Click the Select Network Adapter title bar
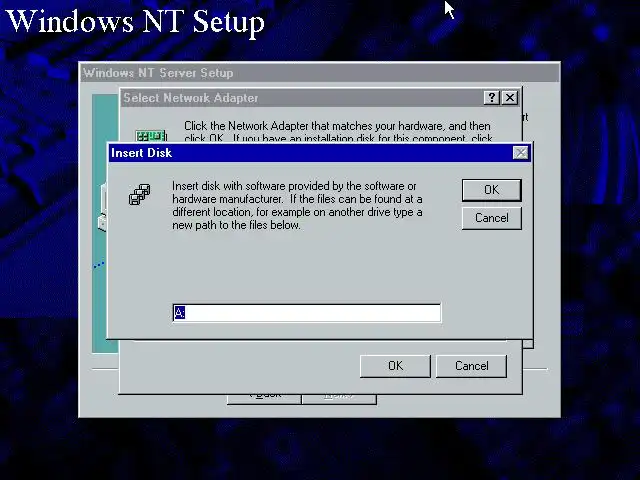The image size is (640, 480). point(302,98)
